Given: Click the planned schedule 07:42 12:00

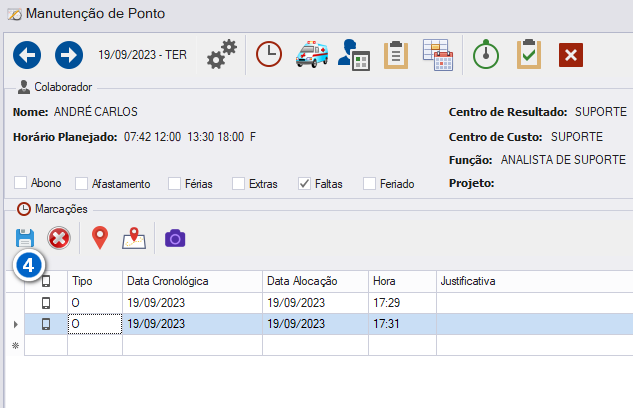Looking at the screenshot, I should (x=152, y=137).
